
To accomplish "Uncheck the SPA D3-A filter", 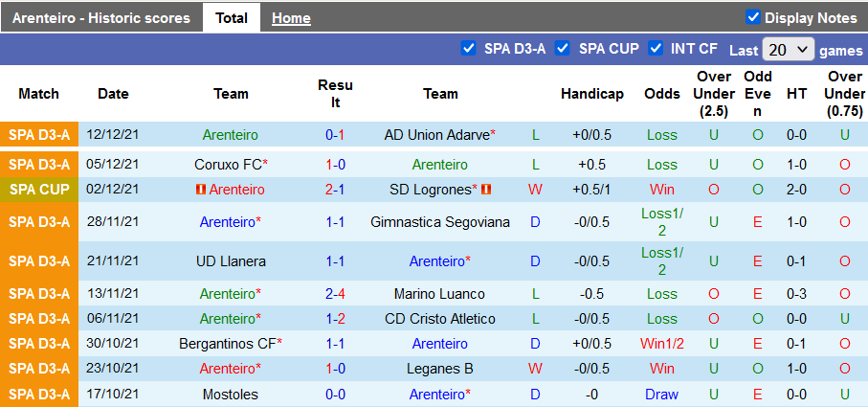I will point(468,49).
